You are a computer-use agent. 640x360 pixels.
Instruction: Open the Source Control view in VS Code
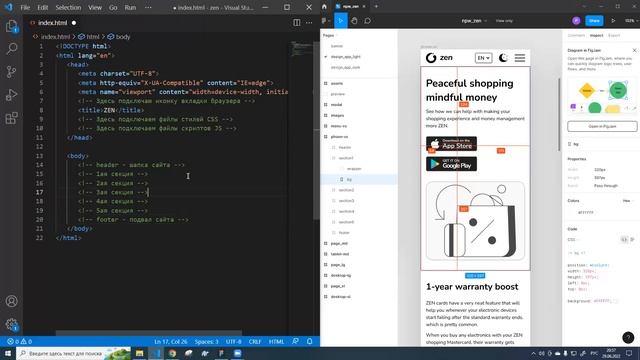coord(11,72)
